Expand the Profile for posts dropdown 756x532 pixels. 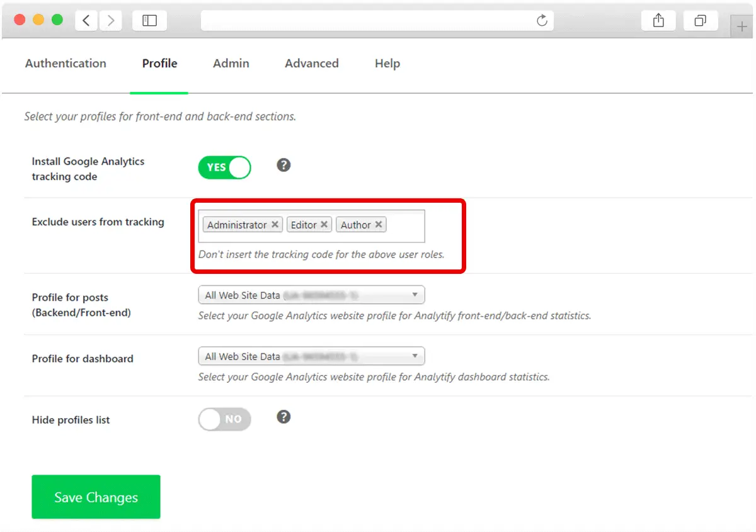311,295
